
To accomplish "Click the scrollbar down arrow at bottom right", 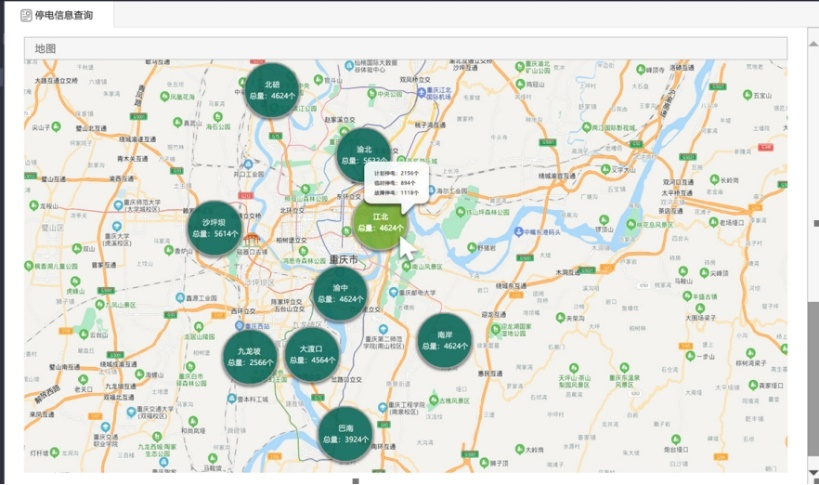I will 813,472.
